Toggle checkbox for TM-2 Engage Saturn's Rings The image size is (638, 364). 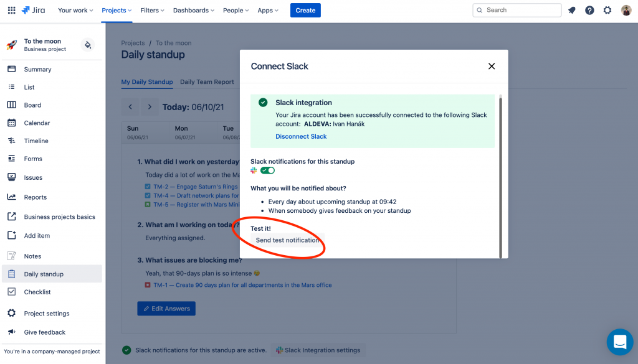148,187
